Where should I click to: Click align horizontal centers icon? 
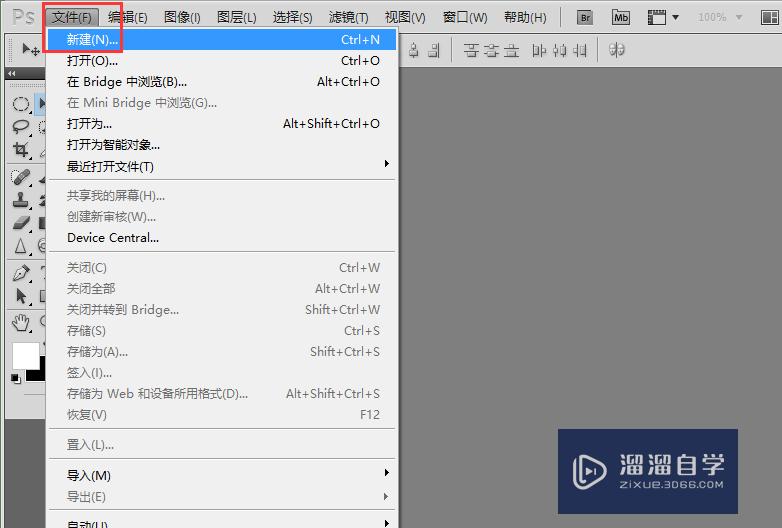pos(413,50)
